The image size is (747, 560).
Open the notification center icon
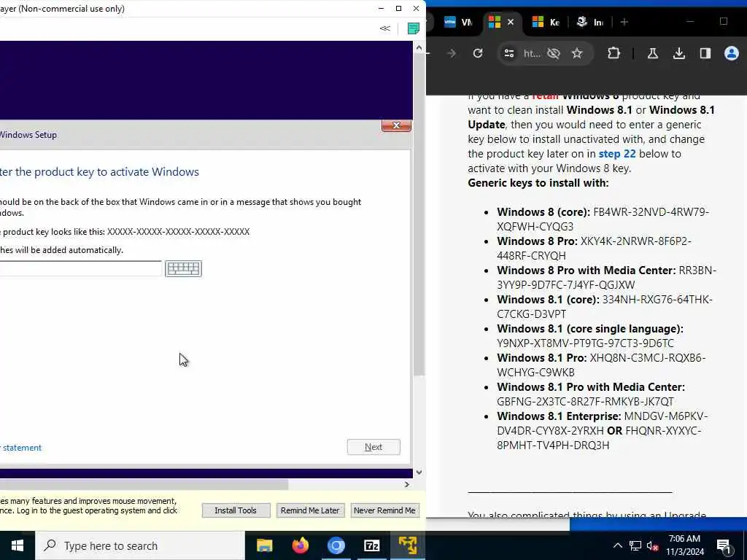coord(724,545)
